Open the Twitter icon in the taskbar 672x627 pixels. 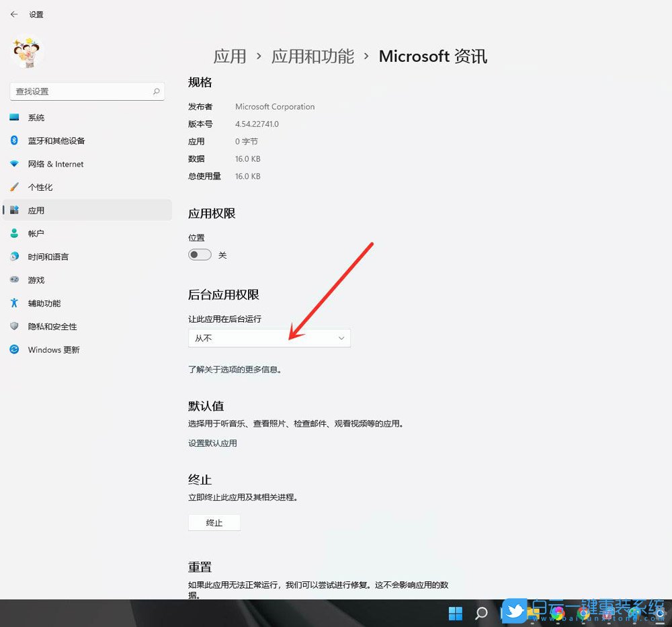click(x=514, y=612)
